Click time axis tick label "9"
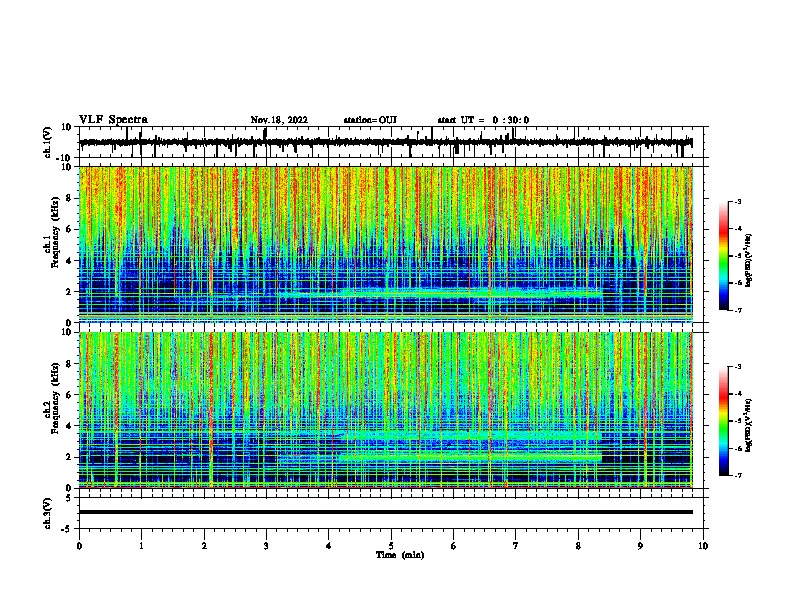This screenshot has height=612, width=792. pyautogui.click(x=640, y=546)
